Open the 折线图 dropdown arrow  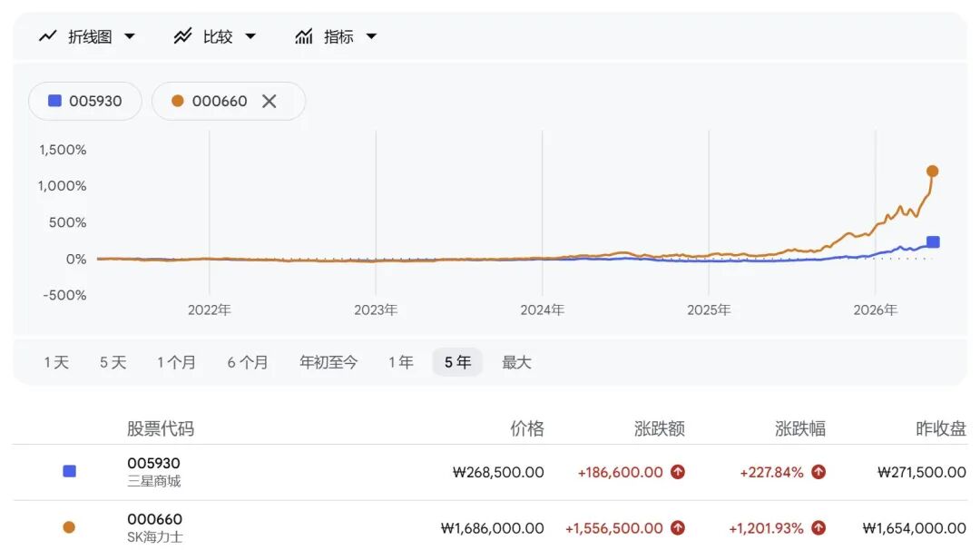(x=130, y=36)
